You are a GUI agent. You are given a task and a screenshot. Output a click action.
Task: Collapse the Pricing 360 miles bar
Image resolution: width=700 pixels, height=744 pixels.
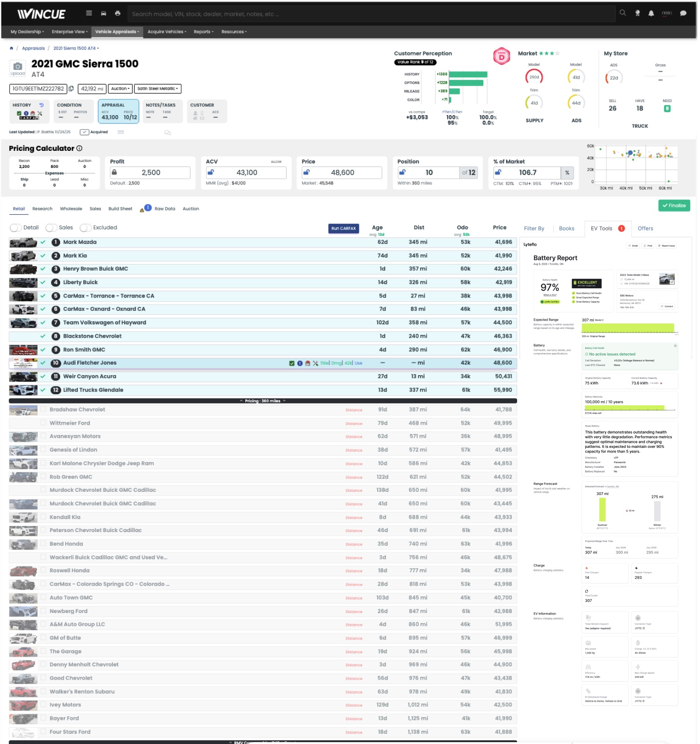pyautogui.click(x=263, y=401)
